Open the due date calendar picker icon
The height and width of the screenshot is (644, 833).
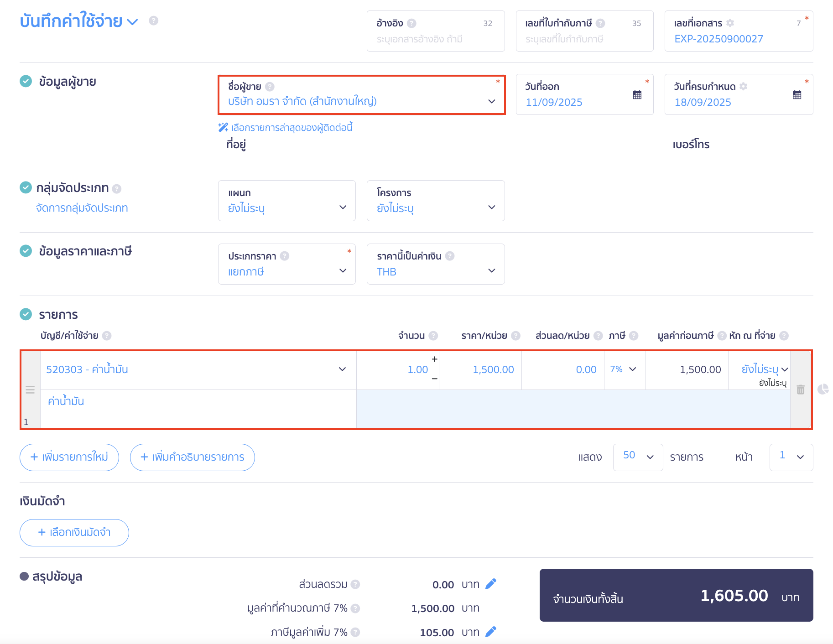click(x=797, y=95)
